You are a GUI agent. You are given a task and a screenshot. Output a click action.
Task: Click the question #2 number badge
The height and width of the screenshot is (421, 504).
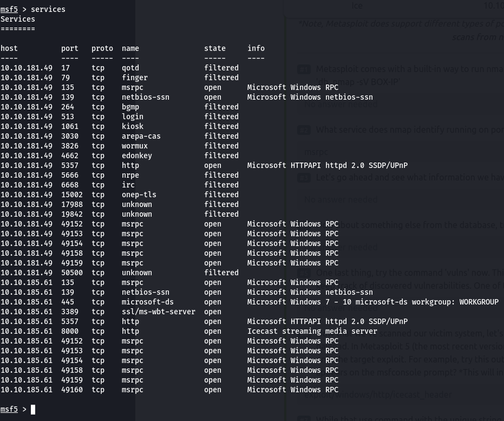(304, 130)
